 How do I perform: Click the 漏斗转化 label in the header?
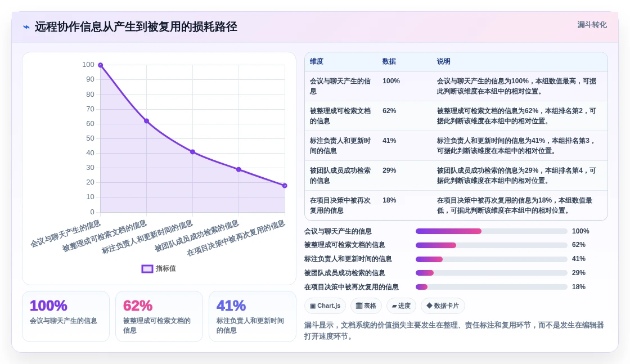[592, 25]
